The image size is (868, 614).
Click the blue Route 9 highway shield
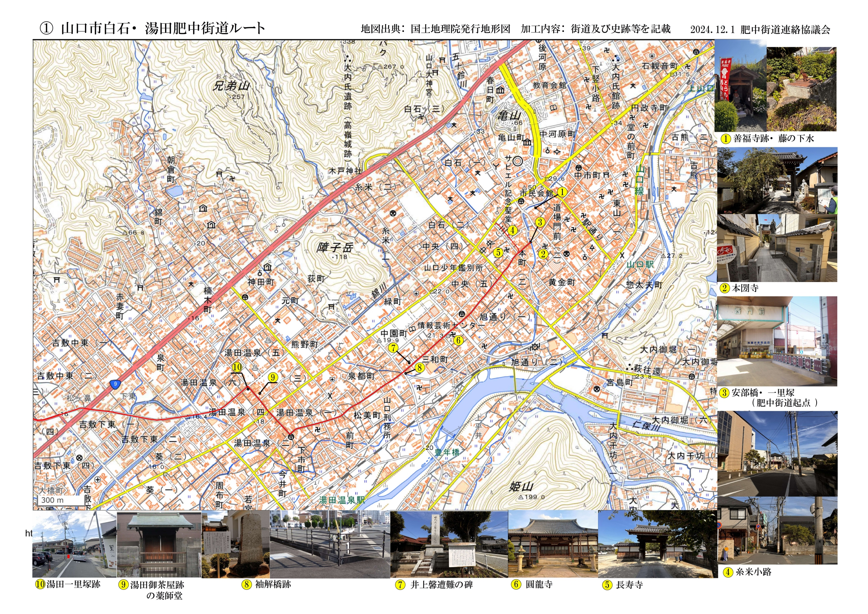pyautogui.click(x=116, y=384)
